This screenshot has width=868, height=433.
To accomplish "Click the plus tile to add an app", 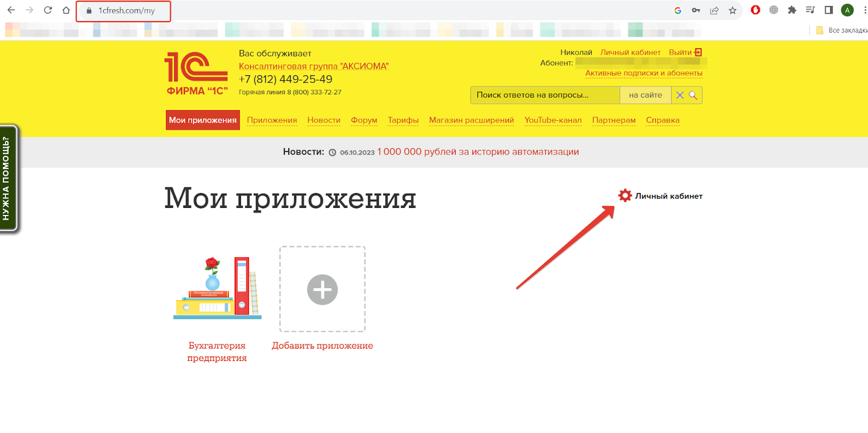I will pyautogui.click(x=322, y=289).
